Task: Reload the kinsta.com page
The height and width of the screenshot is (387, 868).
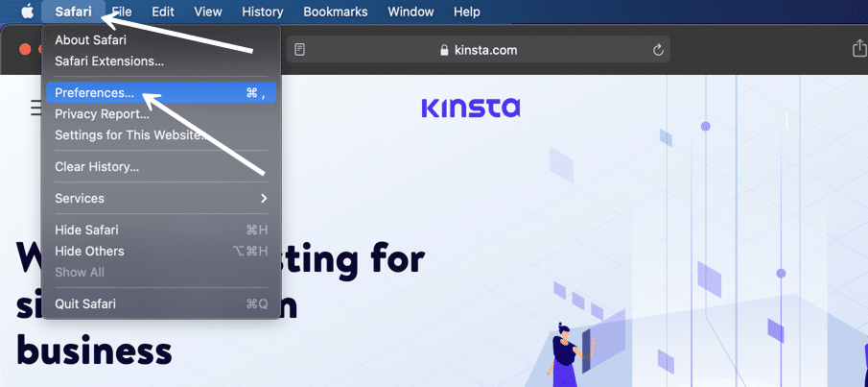Action: 658,49
